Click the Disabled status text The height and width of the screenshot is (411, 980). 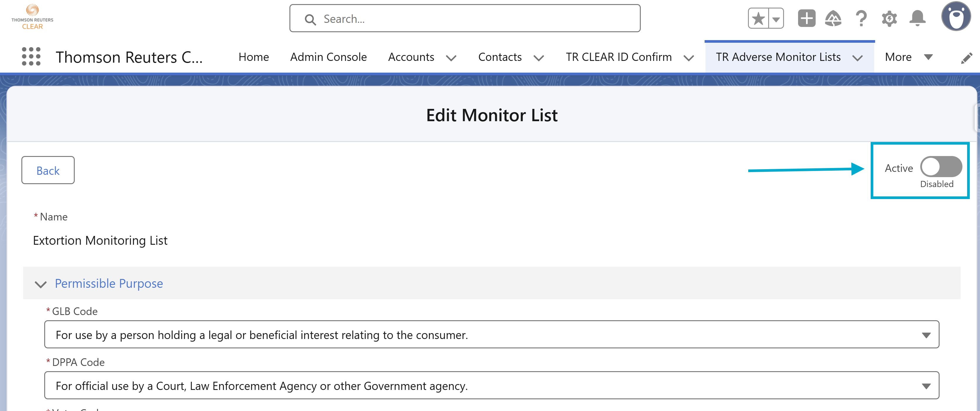tap(937, 184)
